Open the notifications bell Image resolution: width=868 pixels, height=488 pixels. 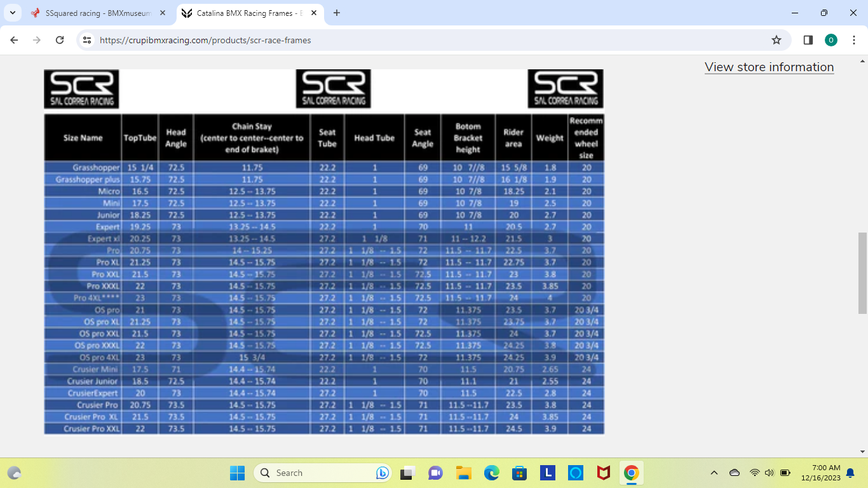[x=850, y=473]
